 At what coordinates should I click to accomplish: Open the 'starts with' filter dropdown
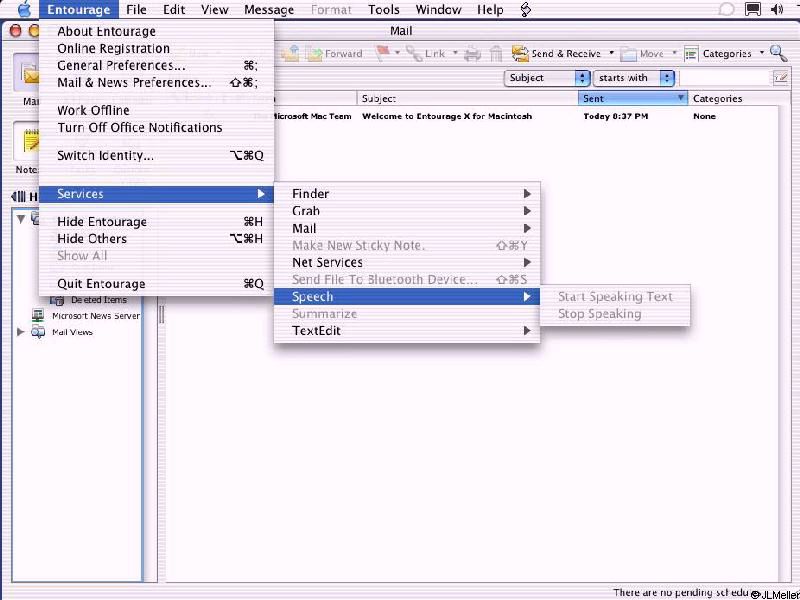tap(633, 78)
